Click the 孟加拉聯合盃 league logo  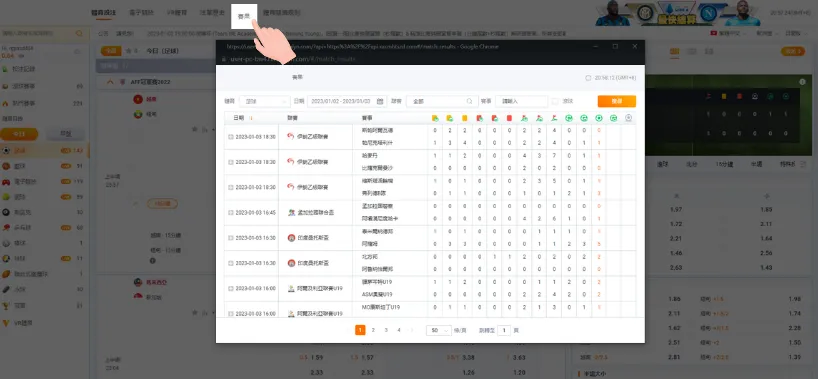click(292, 212)
